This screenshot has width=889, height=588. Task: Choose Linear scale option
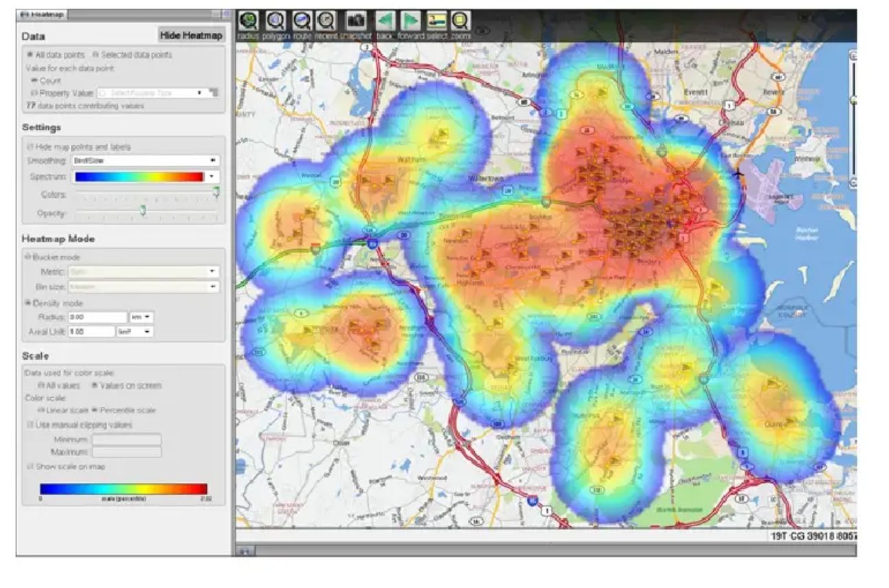pos(42,410)
